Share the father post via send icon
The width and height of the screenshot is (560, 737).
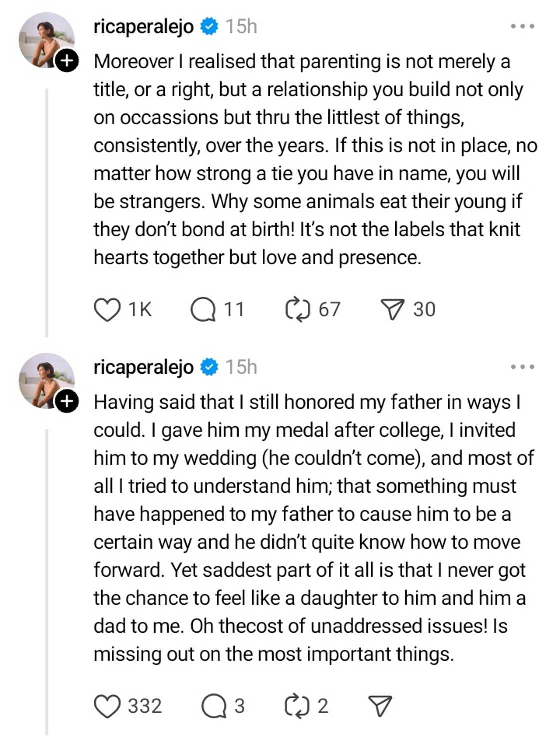[x=380, y=706]
